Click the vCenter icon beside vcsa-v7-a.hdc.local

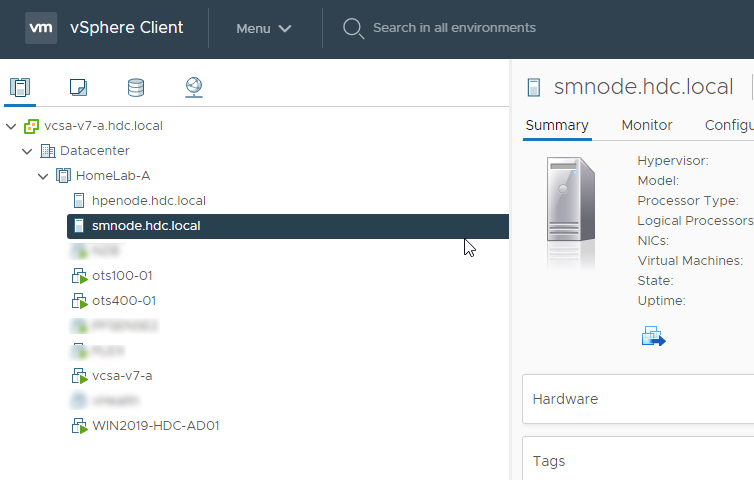point(31,126)
